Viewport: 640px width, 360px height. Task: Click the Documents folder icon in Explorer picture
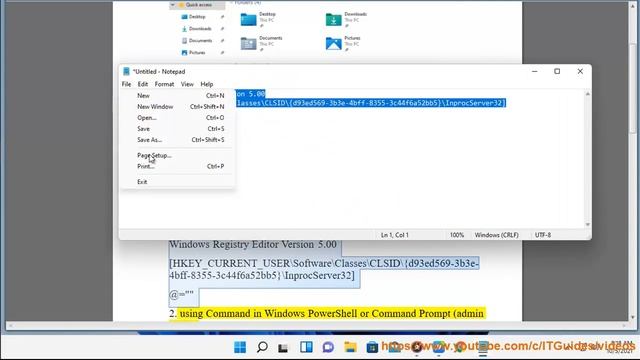pos(248,43)
